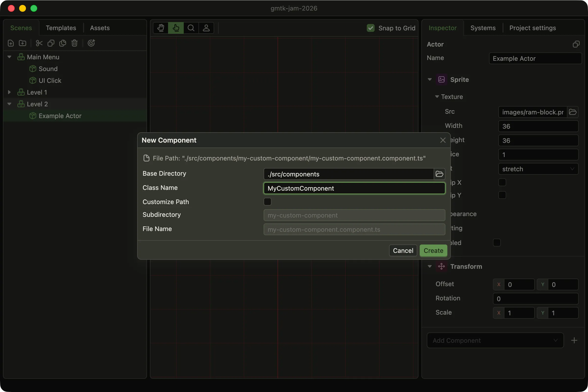Collapse the Texture group
This screenshot has height=392, width=588.
pos(437,97)
